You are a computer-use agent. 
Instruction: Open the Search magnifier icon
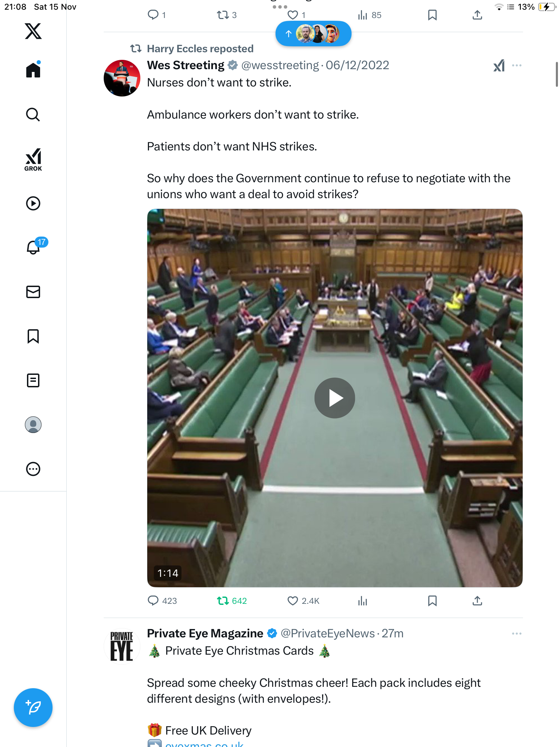click(33, 114)
